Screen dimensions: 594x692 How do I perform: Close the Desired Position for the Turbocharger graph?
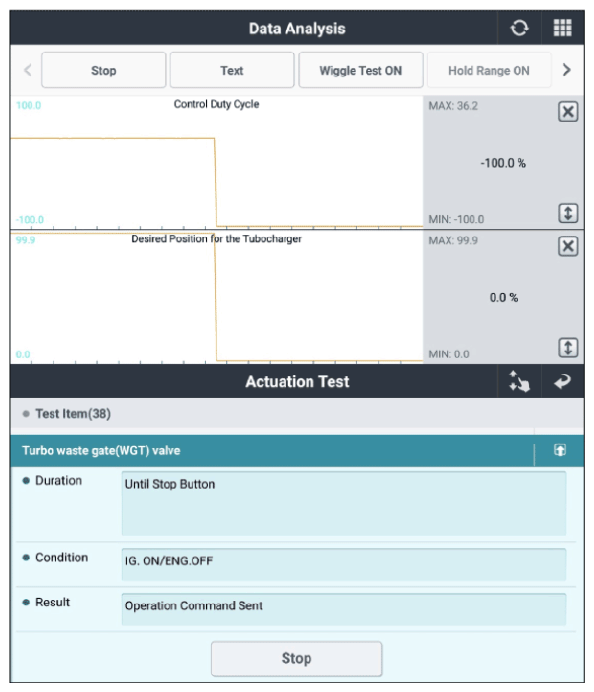coord(568,246)
